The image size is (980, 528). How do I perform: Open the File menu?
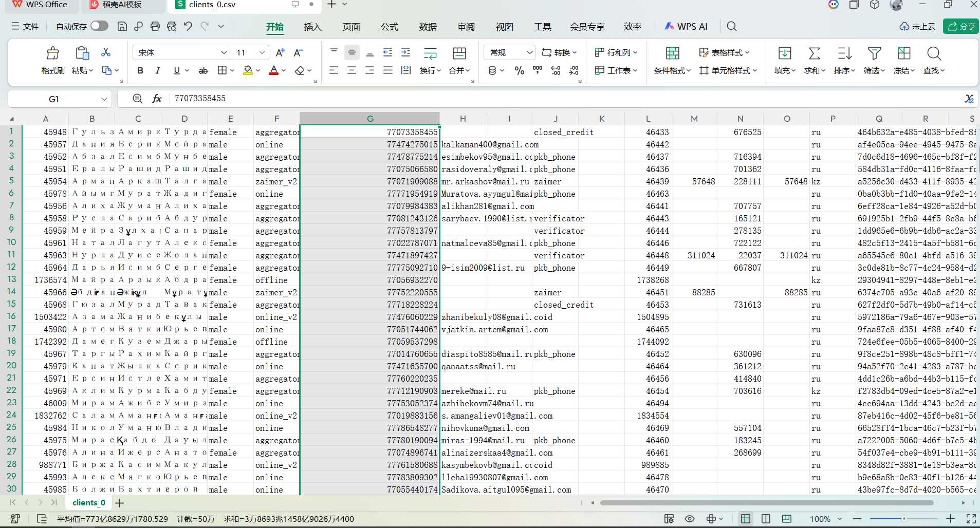point(25,26)
